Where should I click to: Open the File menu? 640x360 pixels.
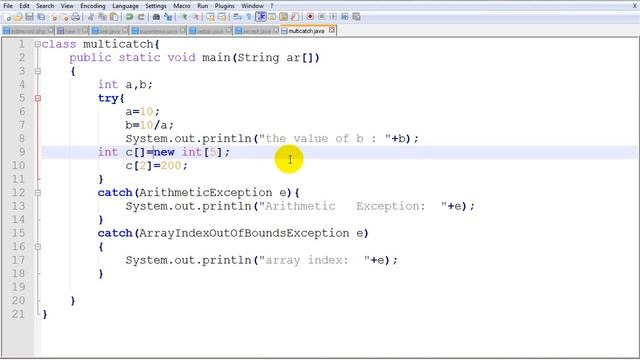8,6
